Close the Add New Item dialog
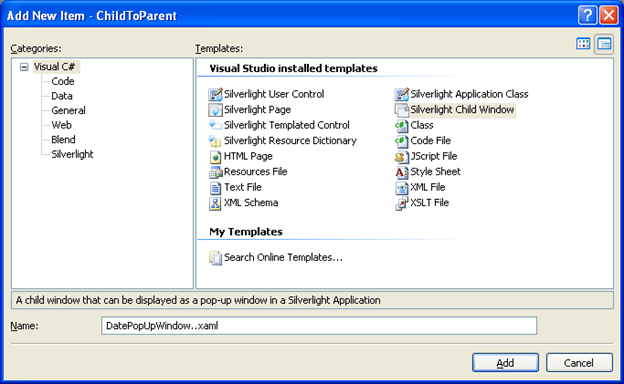The width and height of the screenshot is (624, 384). pyautogui.click(x=609, y=16)
